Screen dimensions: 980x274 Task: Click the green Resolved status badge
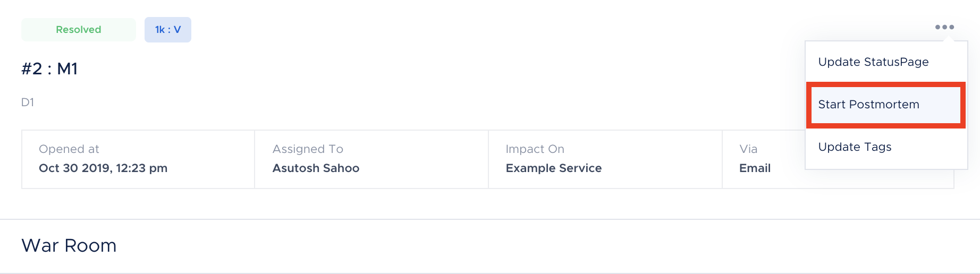pos(79,30)
